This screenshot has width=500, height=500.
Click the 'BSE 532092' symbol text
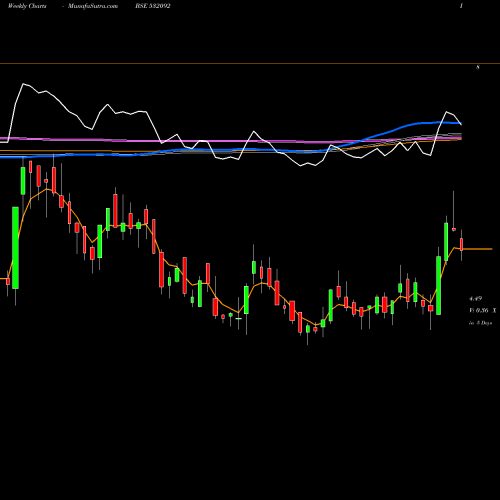153,6
